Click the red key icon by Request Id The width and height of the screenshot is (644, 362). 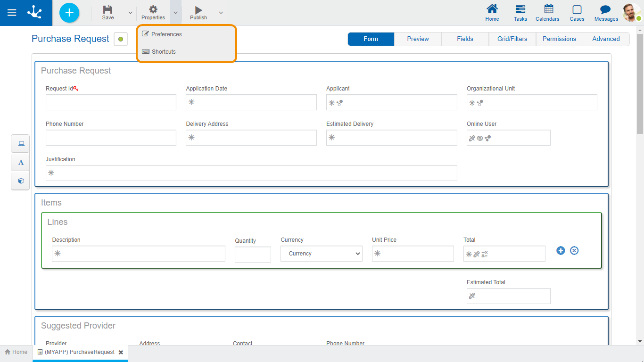pos(76,88)
